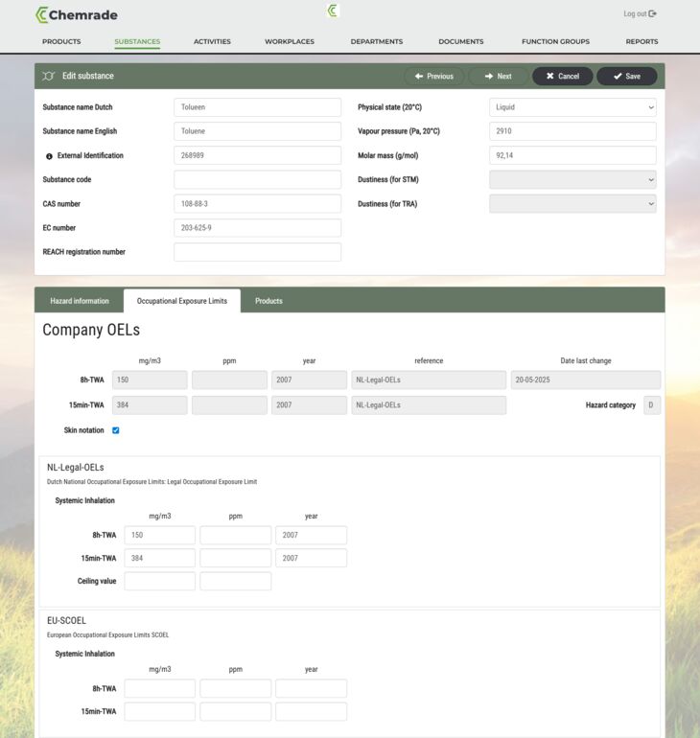The width and height of the screenshot is (700, 738).
Task: Click the CAS number field
Action: [x=258, y=204]
